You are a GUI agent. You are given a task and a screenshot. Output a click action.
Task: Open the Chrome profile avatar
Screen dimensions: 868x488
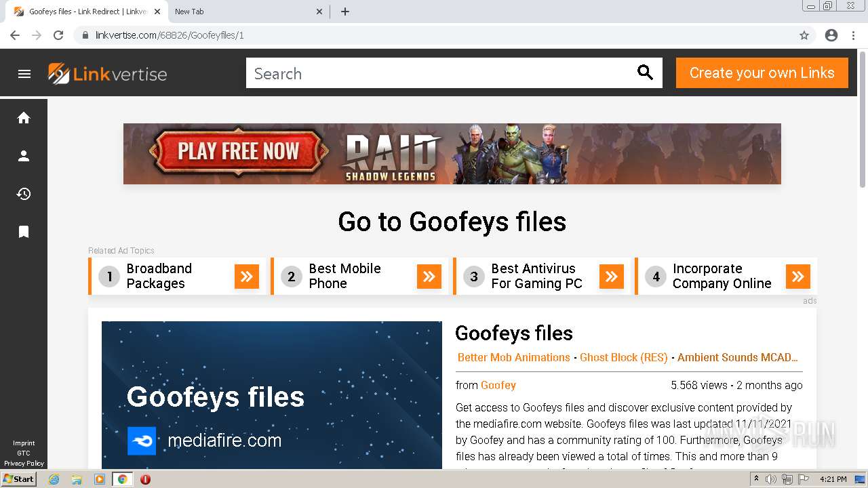831,35
